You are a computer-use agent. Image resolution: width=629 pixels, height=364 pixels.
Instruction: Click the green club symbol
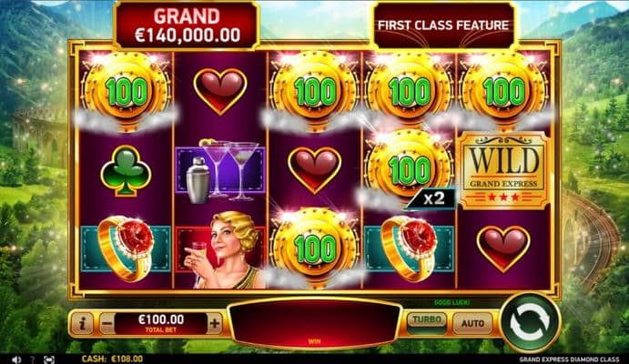[126, 171]
